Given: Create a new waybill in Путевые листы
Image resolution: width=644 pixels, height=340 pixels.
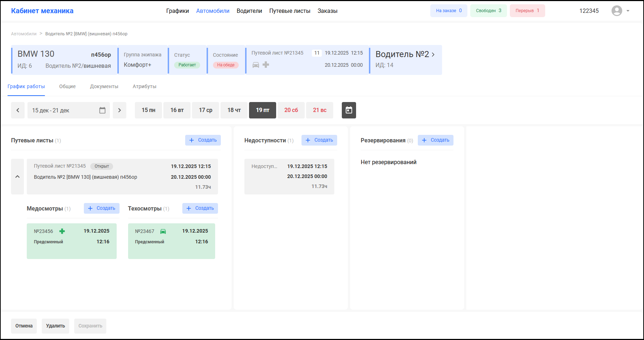Looking at the screenshot, I should click(203, 140).
